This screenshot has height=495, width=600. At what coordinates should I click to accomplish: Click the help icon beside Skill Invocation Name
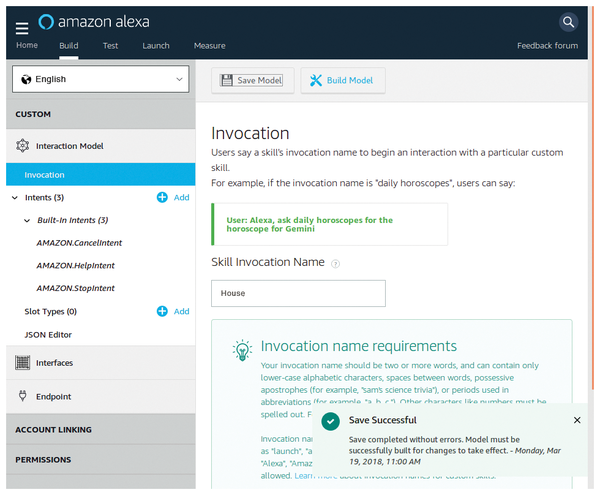335,264
